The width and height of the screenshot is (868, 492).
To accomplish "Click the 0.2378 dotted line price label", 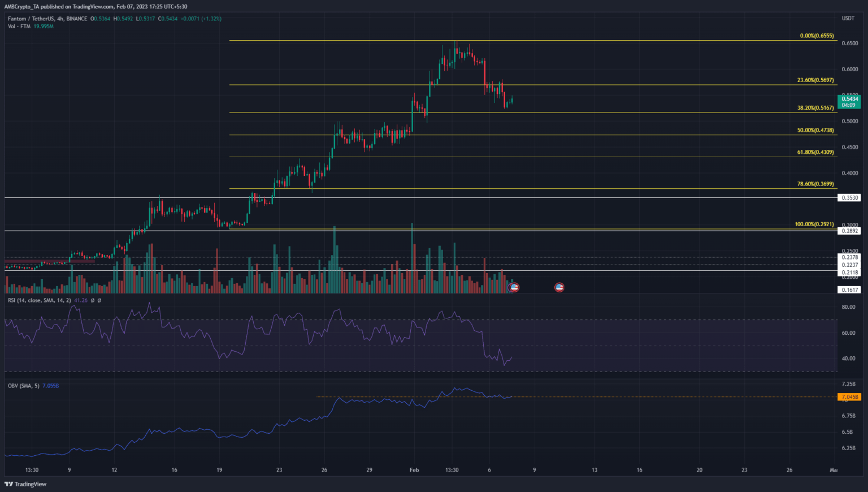I will 849,257.
